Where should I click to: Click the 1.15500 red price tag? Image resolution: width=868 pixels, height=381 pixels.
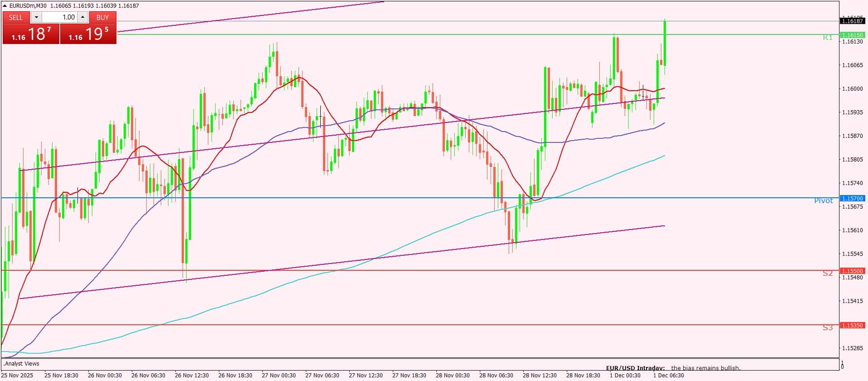click(x=852, y=271)
